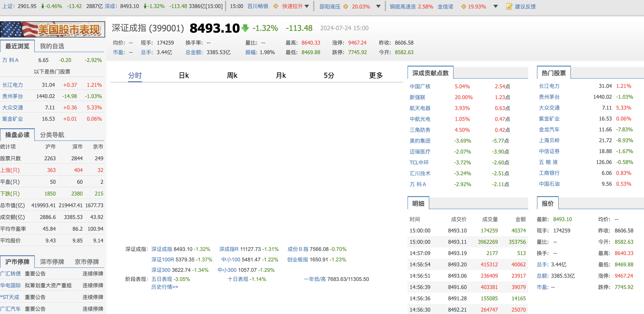This screenshot has height=314, width=644.
Task: Open the 广汇转债 suspension entry
Action: coord(10,273)
